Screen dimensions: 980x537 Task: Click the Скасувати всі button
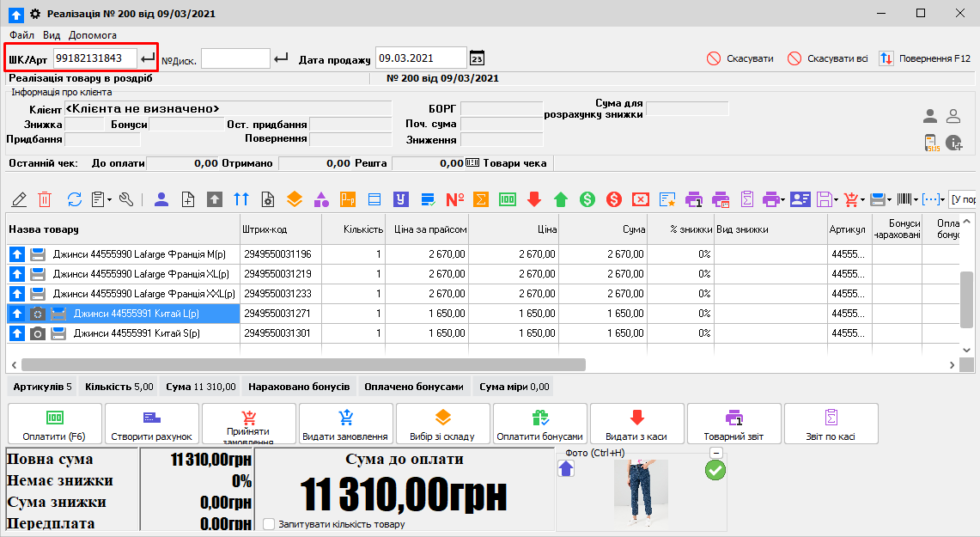coord(827,58)
